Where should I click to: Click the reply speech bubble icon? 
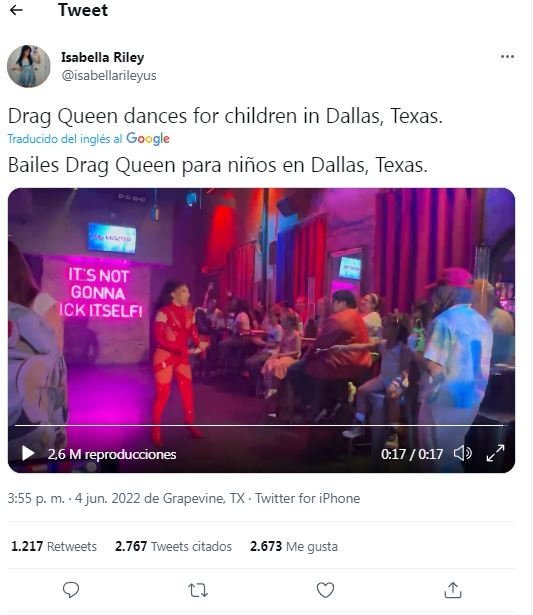click(71, 590)
